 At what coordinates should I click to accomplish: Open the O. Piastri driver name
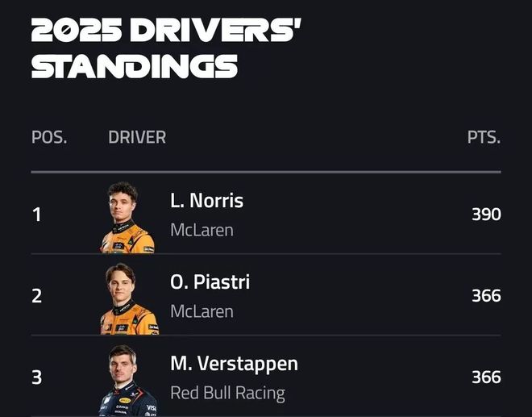pyautogui.click(x=210, y=282)
